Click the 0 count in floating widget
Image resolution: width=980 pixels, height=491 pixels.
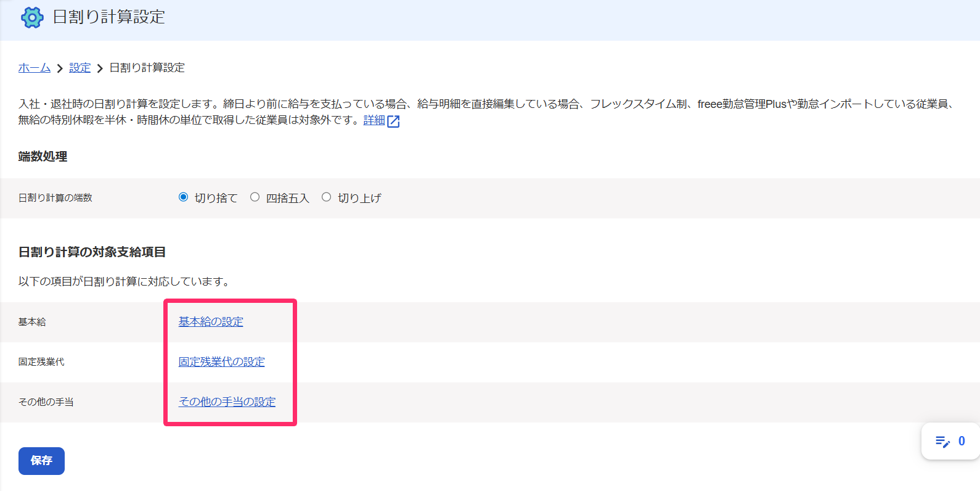(962, 442)
